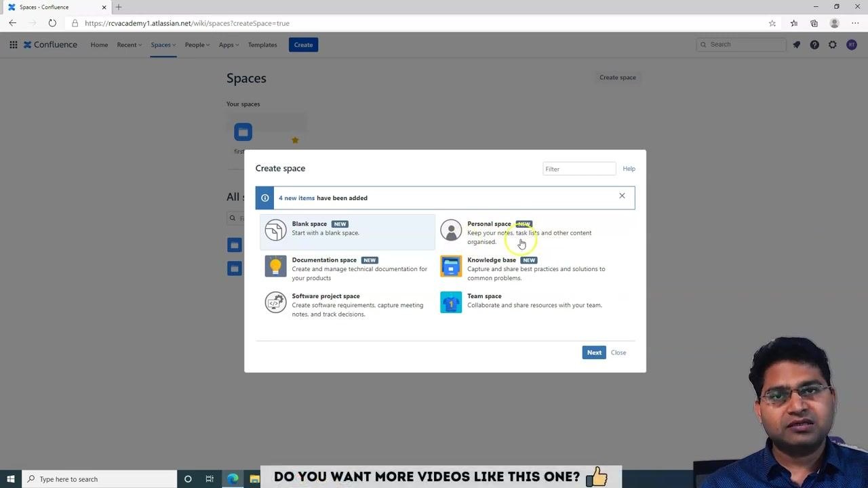The width and height of the screenshot is (868, 488).
Task: Click the Filter field in Create space dialog
Action: pos(579,169)
